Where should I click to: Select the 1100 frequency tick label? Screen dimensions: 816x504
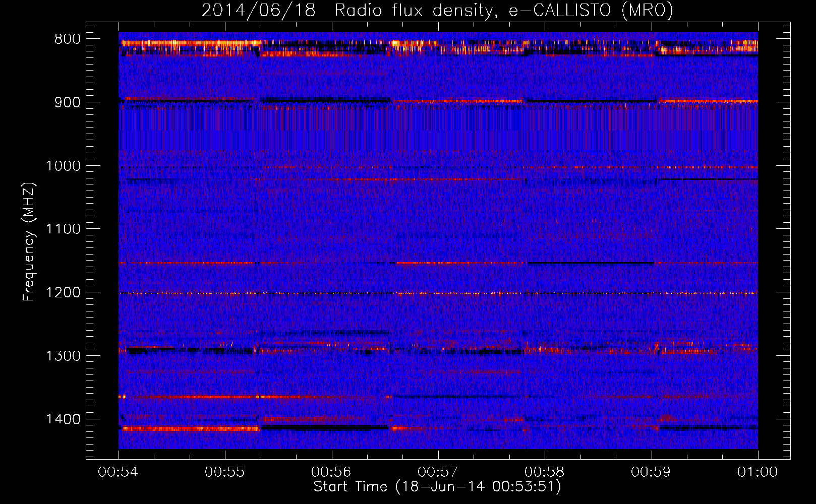pos(63,229)
